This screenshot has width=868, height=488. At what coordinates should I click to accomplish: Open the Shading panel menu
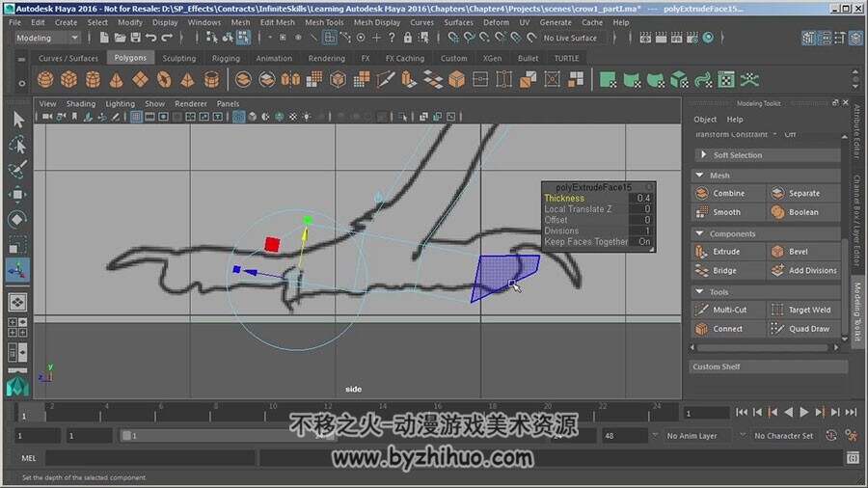[81, 104]
